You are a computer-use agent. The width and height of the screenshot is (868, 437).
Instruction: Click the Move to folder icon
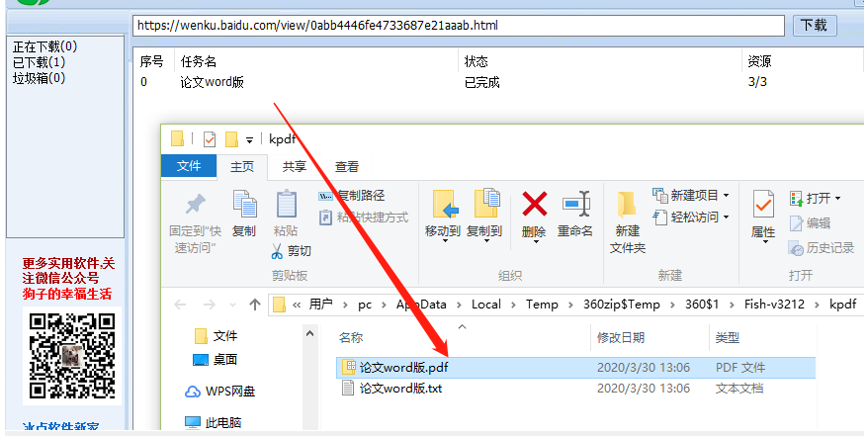(x=445, y=204)
